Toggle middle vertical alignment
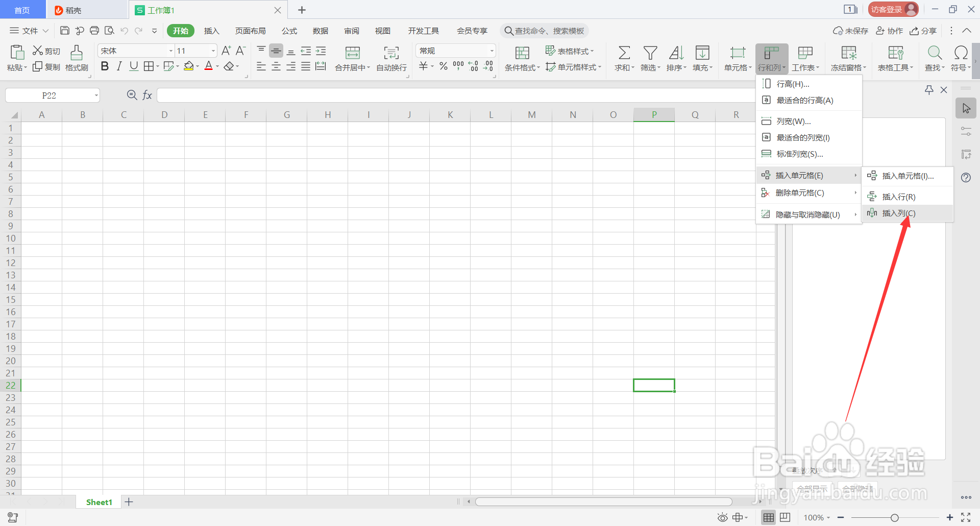Screen dimensions: 980x526 [x=276, y=51]
